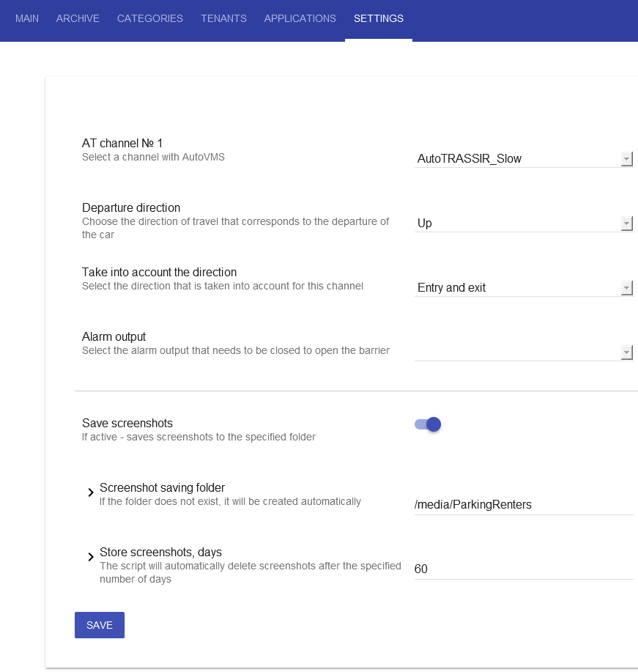Viewport: 638px width, 672px height.
Task: Open the CATEGORIES tab
Action: [x=150, y=19]
